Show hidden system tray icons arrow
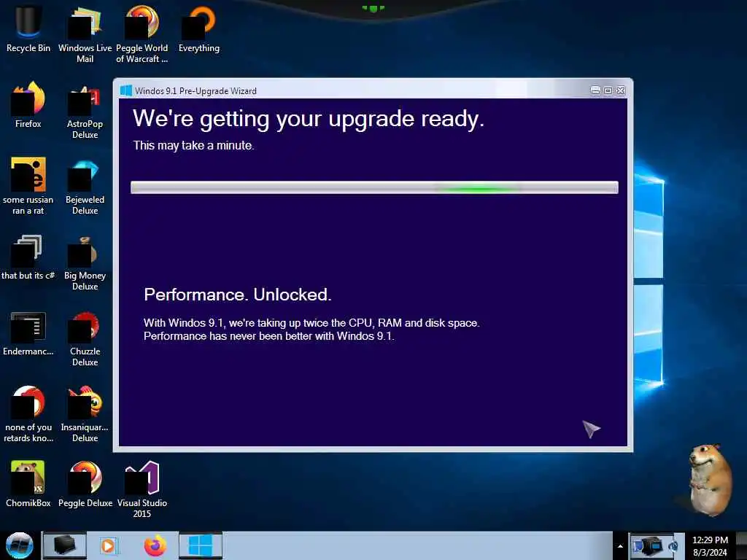The height and width of the screenshot is (560, 747). coord(620,546)
